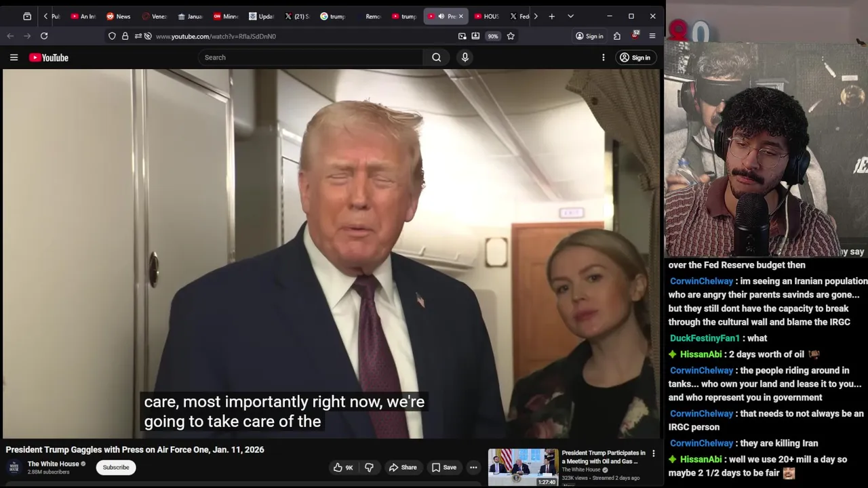Click HissanAbi 'well we use 20+ mill' message
Image resolution: width=868 pixels, height=488 pixels.
(758, 466)
